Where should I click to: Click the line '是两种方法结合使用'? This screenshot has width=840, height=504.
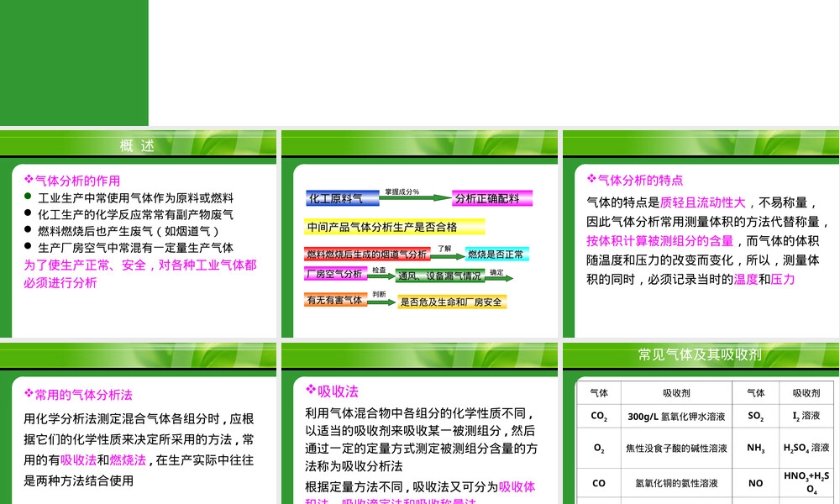[79, 481]
